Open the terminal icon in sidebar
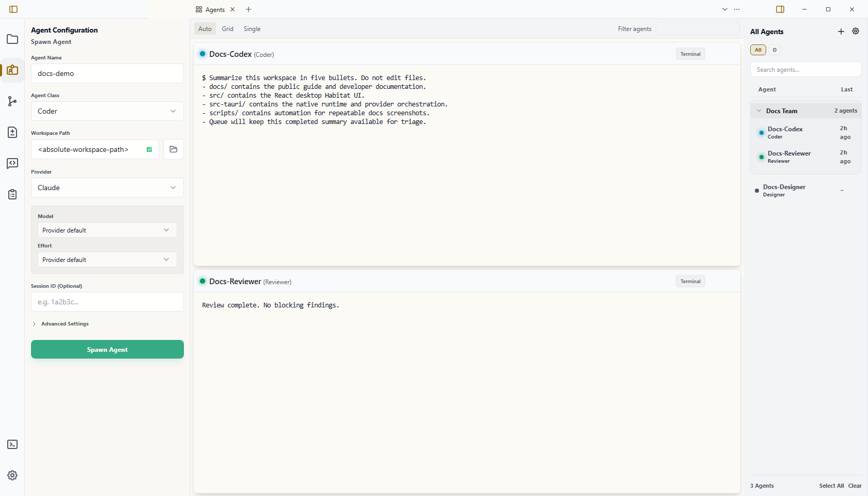 [x=12, y=444]
